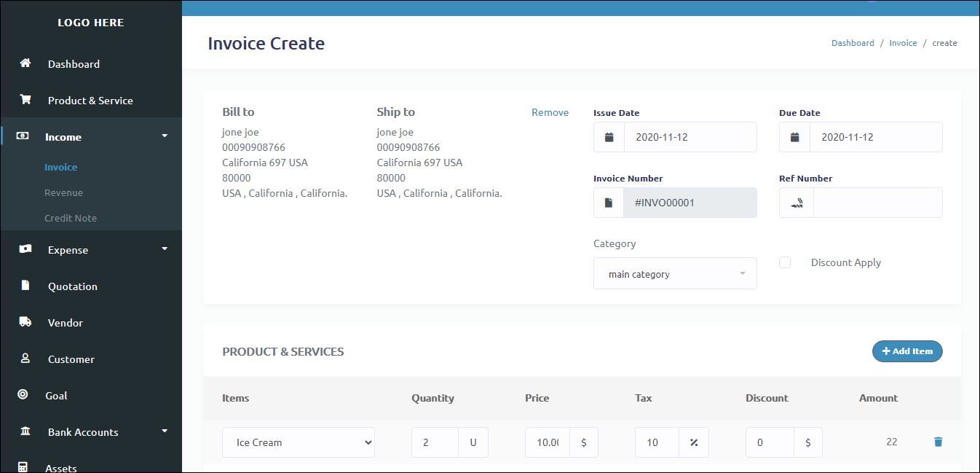Viewport: 980px width, 473px height.
Task: Click the Dashboard home icon in sidebar
Action: pyautogui.click(x=25, y=63)
